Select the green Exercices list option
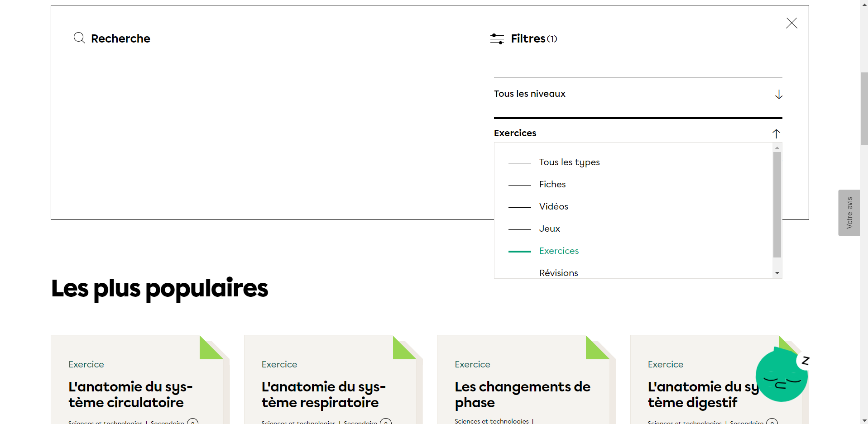 pyautogui.click(x=559, y=251)
